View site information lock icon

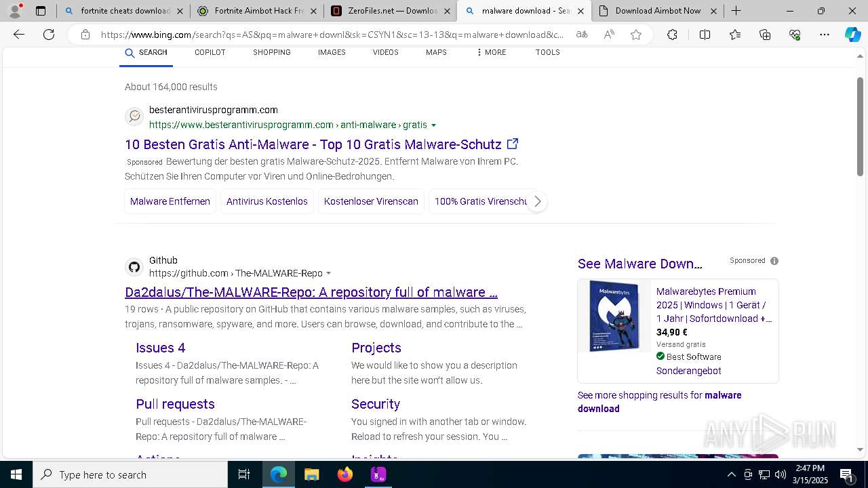[85, 35]
